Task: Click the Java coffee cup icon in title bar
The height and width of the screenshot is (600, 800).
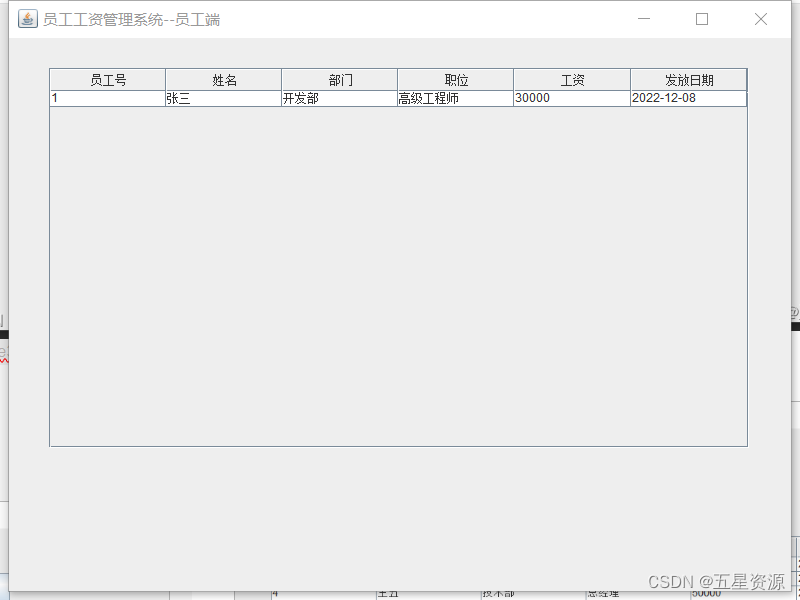Action: (27, 18)
